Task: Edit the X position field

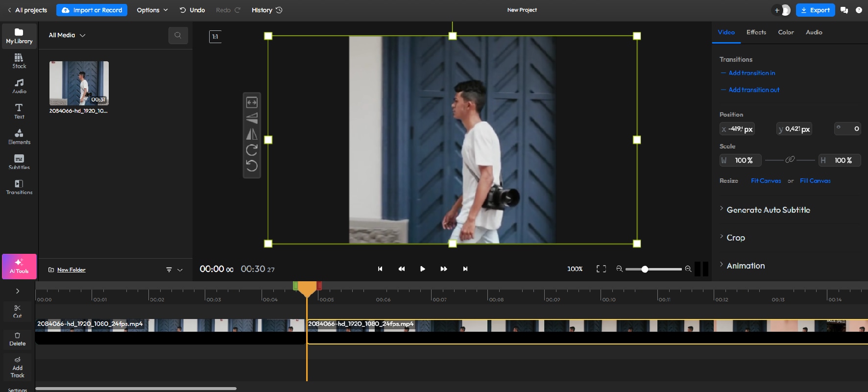Action: [x=737, y=129]
